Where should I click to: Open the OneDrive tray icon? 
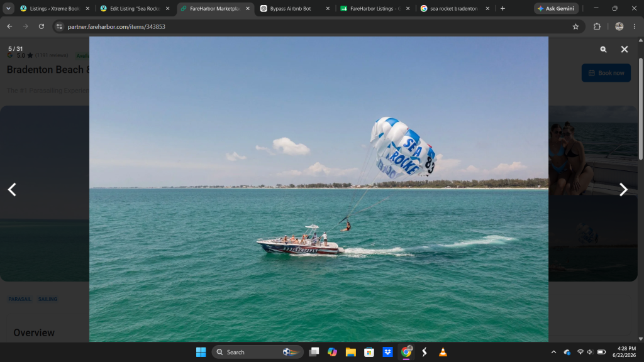pyautogui.click(x=567, y=352)
